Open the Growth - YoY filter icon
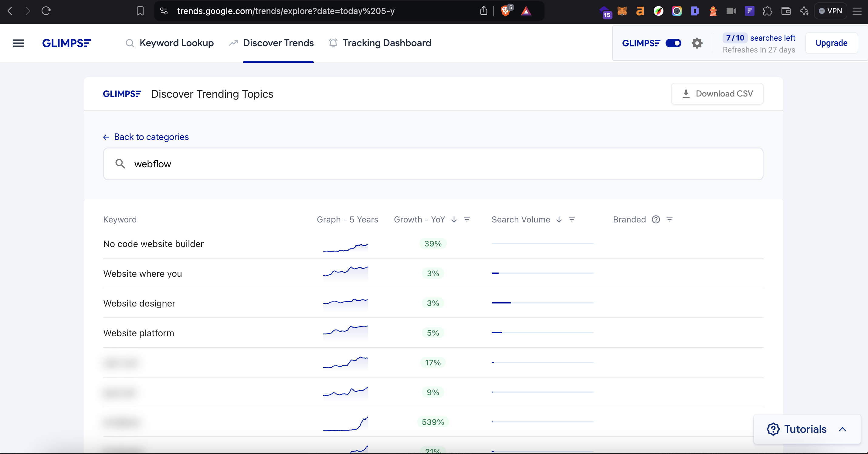This screenshot has height=454, width=868. 467,219
